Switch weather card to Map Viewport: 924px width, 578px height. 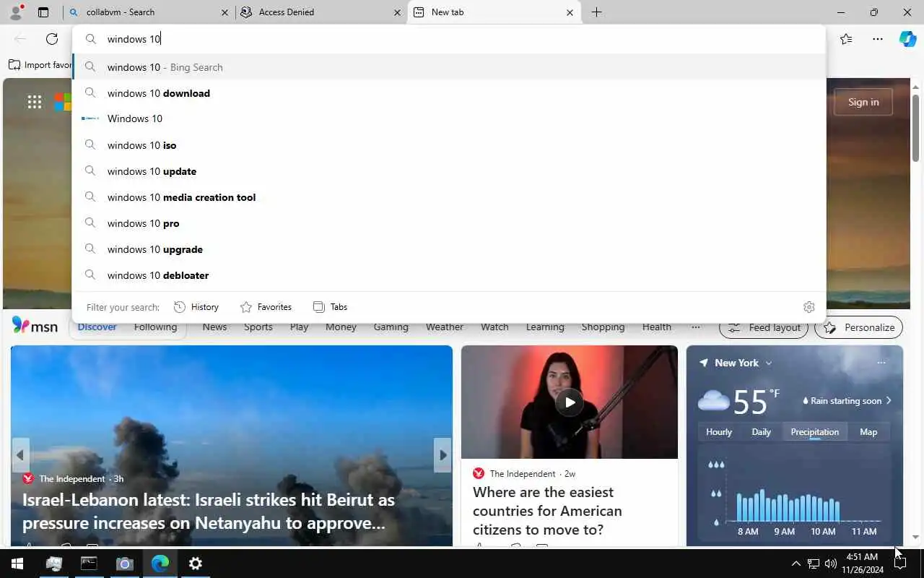pos(868,432)
